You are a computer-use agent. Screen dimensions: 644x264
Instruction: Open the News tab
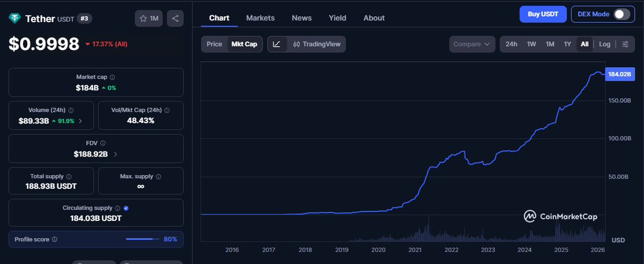302,18
